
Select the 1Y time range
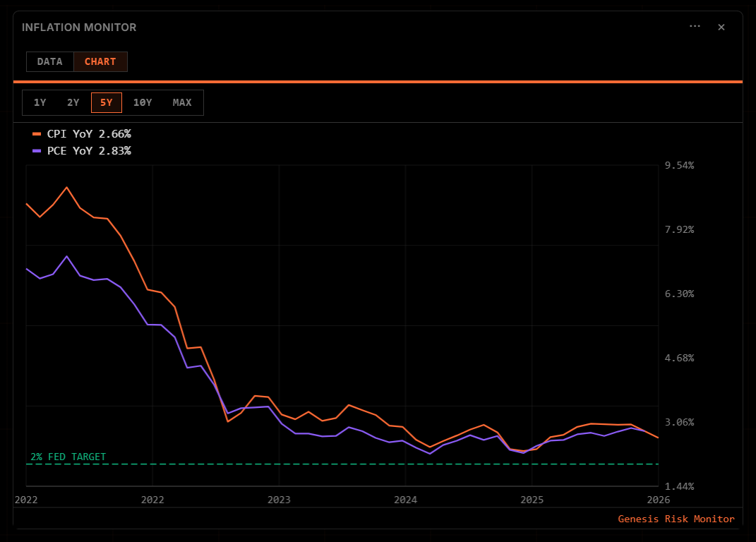point(40,102)
